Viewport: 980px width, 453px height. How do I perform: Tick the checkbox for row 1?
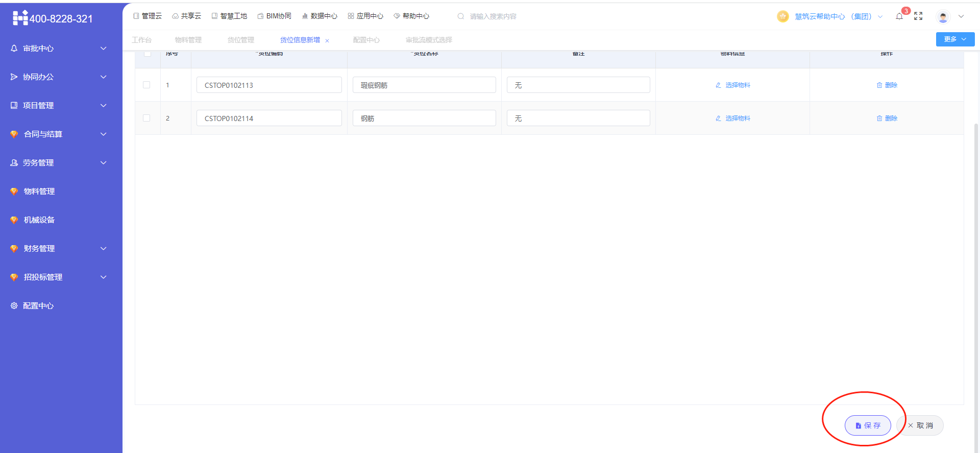tap(147, 85)
